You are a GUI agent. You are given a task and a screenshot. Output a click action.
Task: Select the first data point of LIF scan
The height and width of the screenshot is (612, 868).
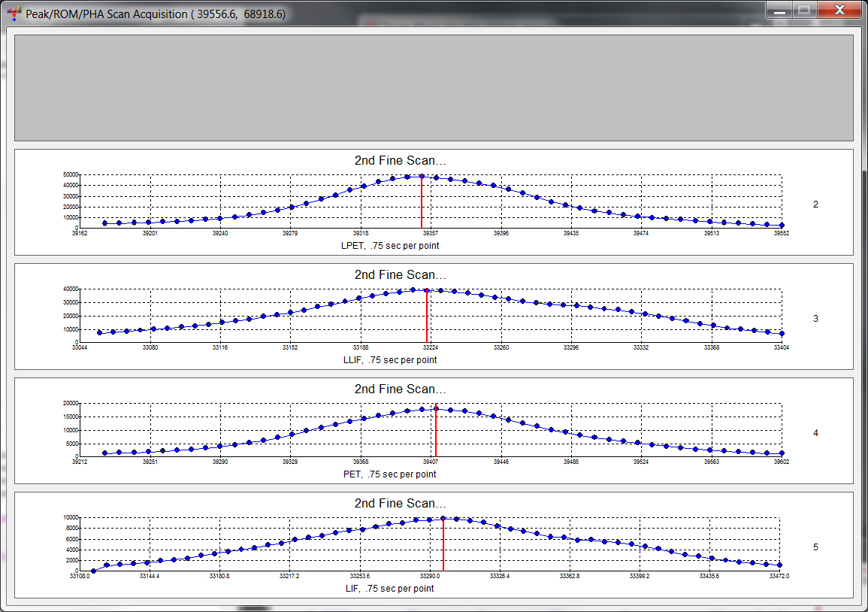(93, 571)
